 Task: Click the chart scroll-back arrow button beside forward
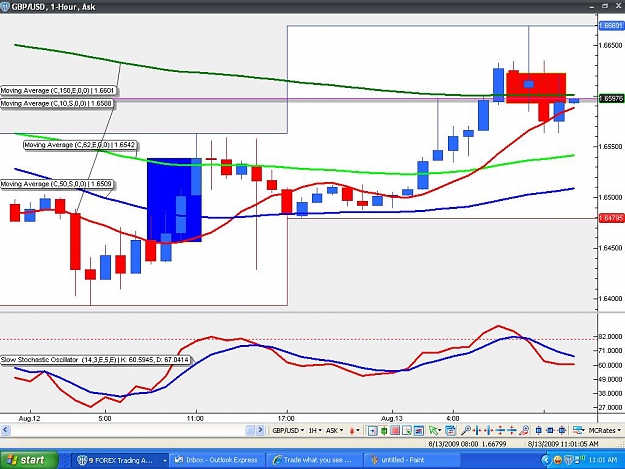(x=250, y=430)
